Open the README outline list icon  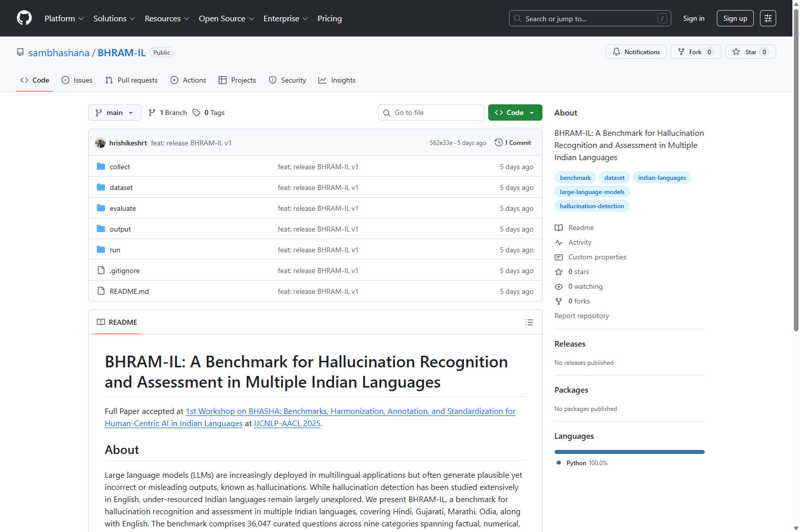529,322
